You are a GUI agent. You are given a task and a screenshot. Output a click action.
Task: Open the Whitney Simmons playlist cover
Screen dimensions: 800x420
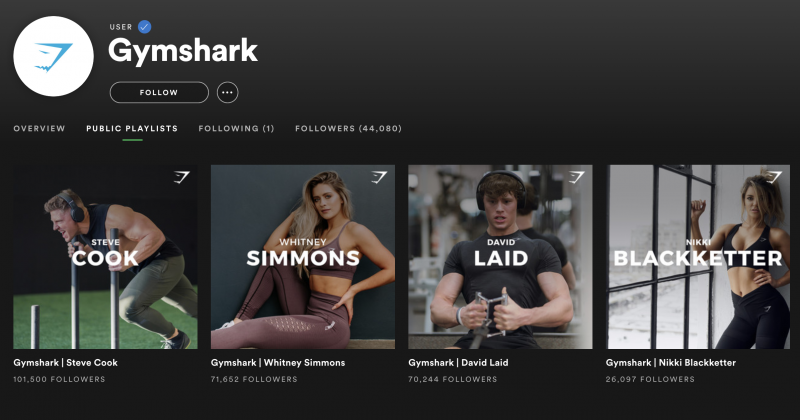[303, 257]
